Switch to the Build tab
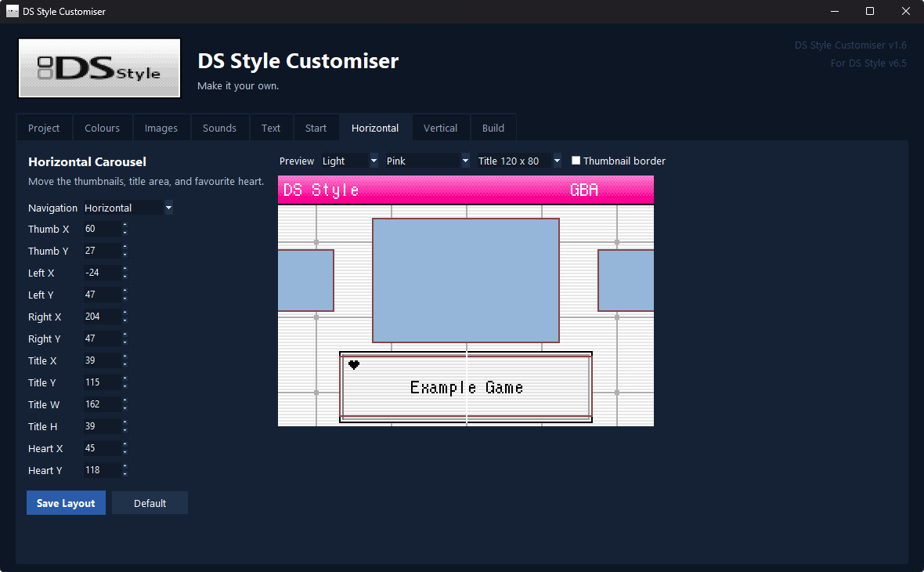924x572 pixels. [493, 128]
